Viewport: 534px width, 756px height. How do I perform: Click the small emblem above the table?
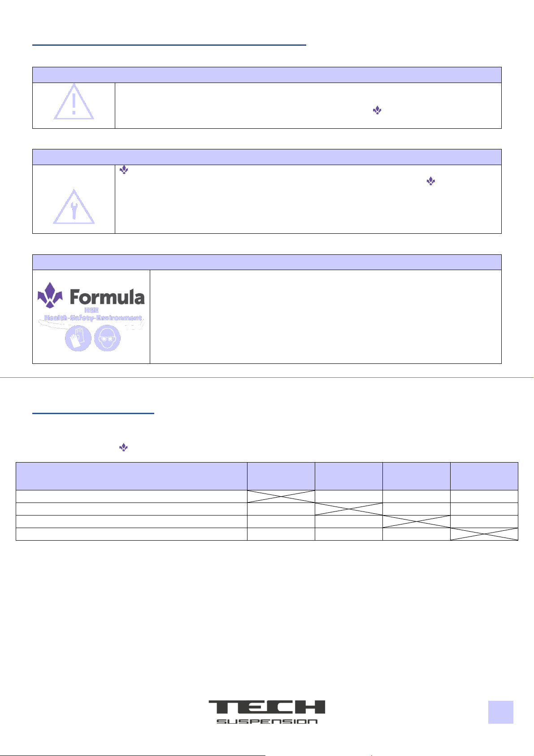124,447
